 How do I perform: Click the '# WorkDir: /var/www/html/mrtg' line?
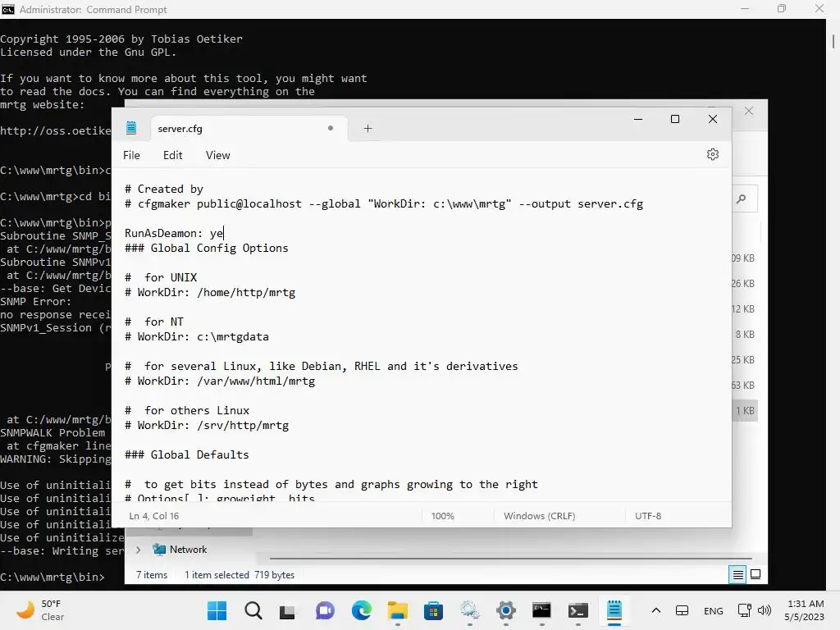coord(220,381)
